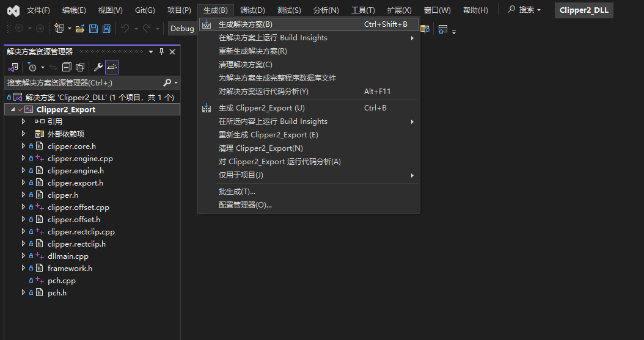Open the pending changes filter dropdown arrow

point(43,67)
